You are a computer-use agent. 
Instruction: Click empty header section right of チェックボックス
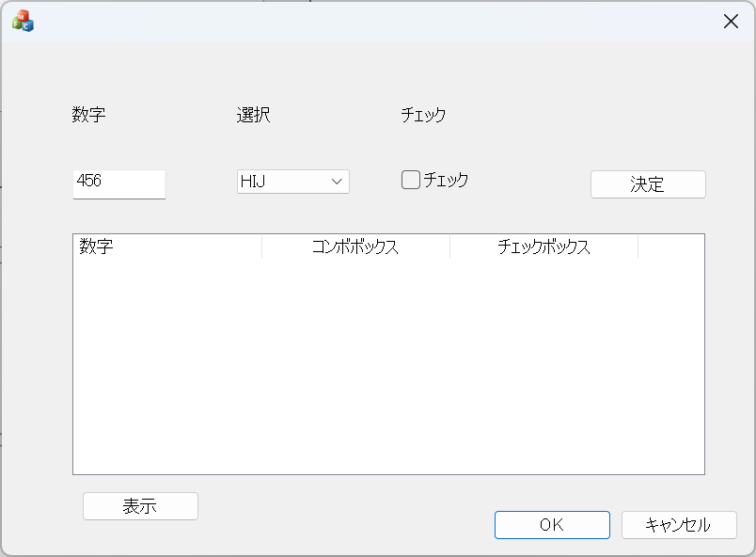tap(670, 247)
